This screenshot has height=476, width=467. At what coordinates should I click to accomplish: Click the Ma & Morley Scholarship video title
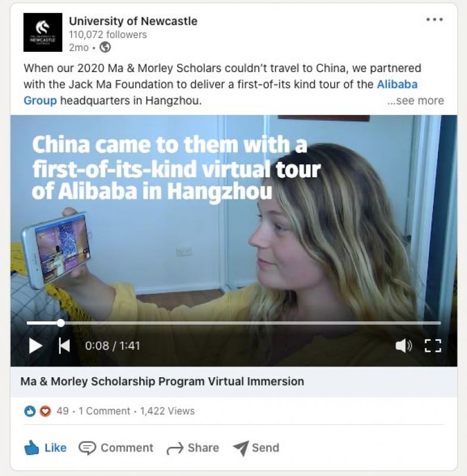[x=162, y=381]
